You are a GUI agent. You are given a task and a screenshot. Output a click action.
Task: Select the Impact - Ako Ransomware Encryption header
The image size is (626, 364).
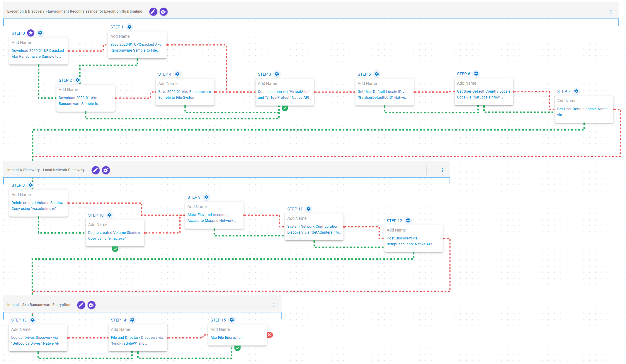(39, 305)
